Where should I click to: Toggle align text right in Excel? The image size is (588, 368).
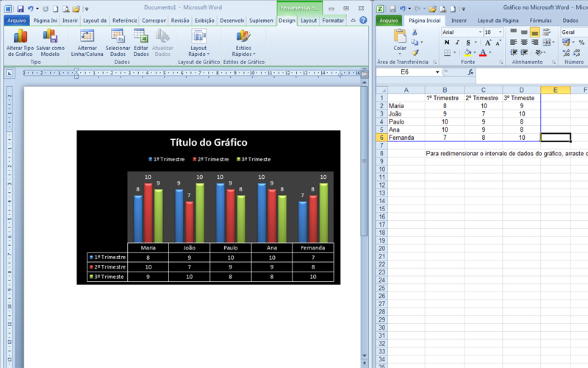pyautogui.click(x=535, y=43)
